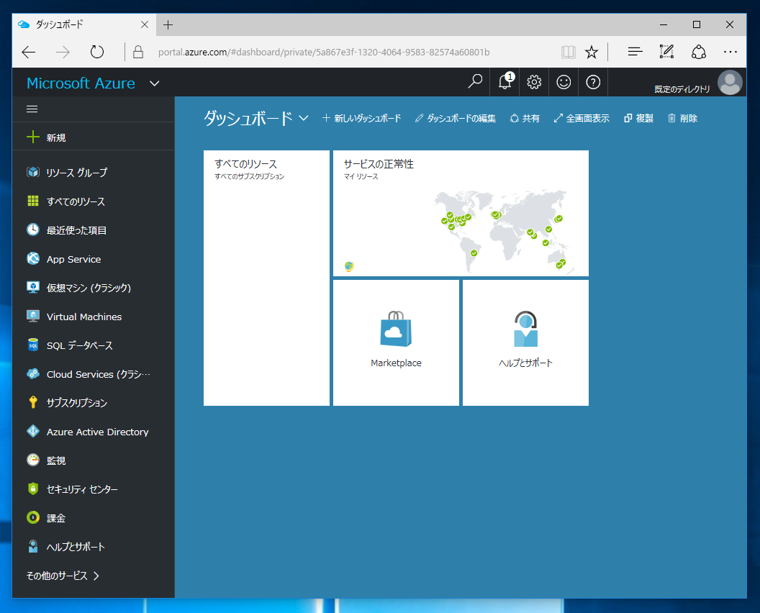Viewport: 760px width, 613px height.
Task: Click ダッシュボードの編集 button
Action: pyautogui.click(x=455, y=118)
